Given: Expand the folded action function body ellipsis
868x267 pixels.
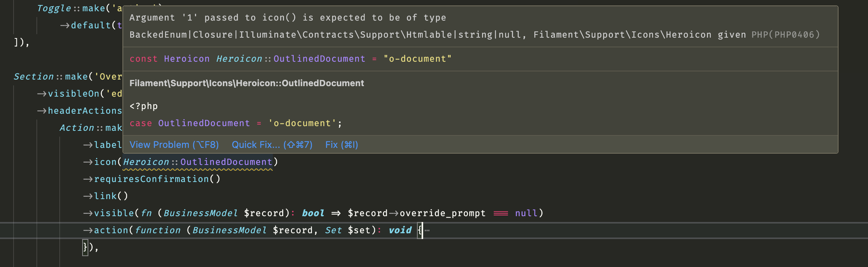Looking at the screenshot, I should click(427, 231).
